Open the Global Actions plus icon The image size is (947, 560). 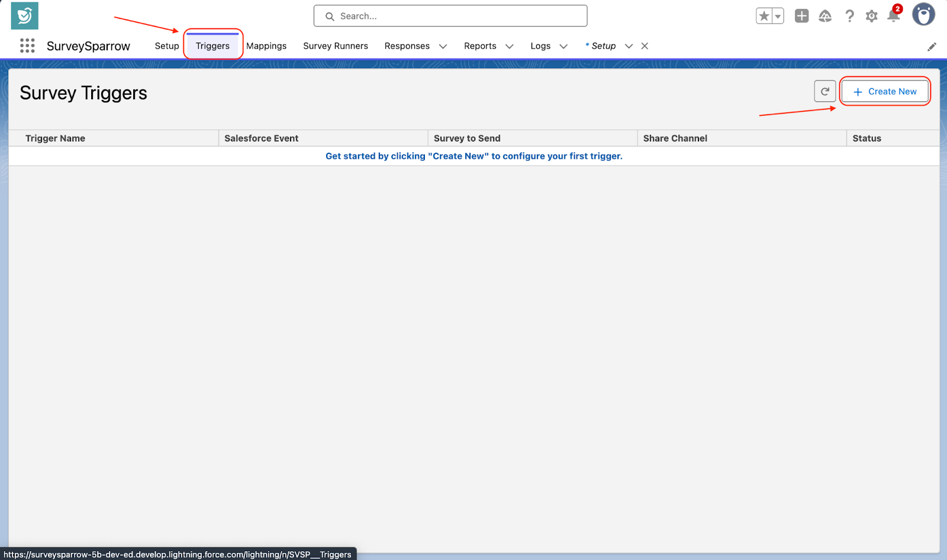801,16
